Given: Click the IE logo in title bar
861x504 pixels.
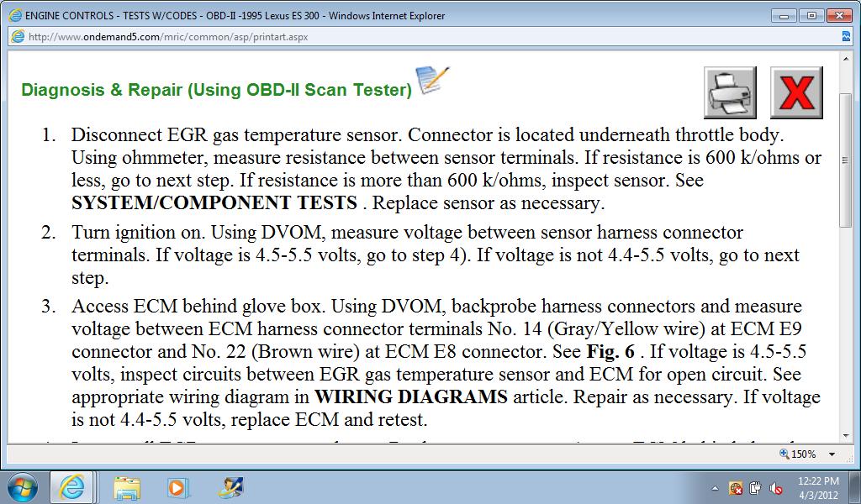Looking at the screenshot, I should pyautogui.click(x=15, y=15).
